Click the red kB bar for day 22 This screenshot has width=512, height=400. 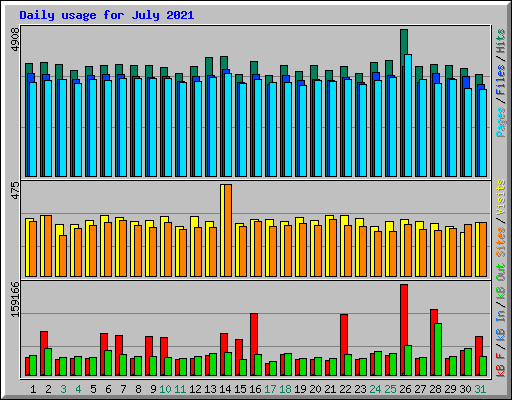pos(344,334)
